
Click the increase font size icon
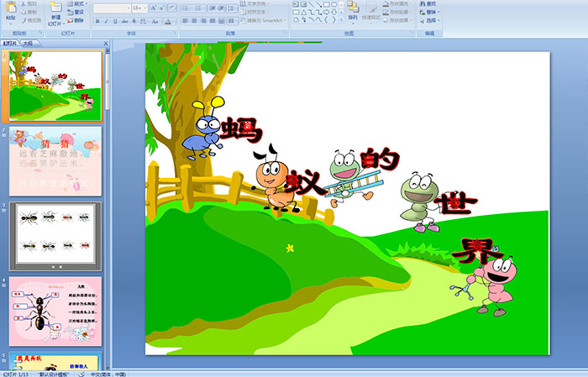[152, 8]
